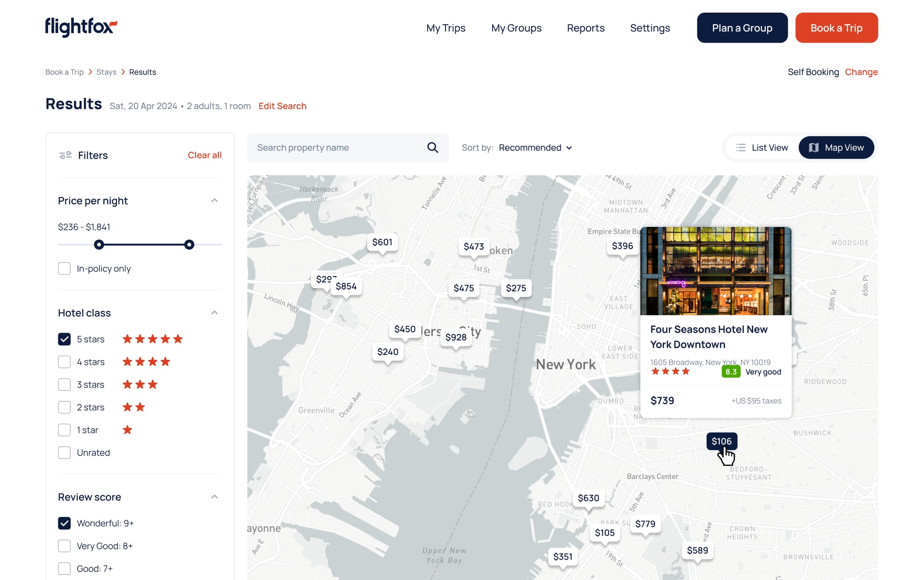Go to Book a Trip breadcrumb

[65, 72]
